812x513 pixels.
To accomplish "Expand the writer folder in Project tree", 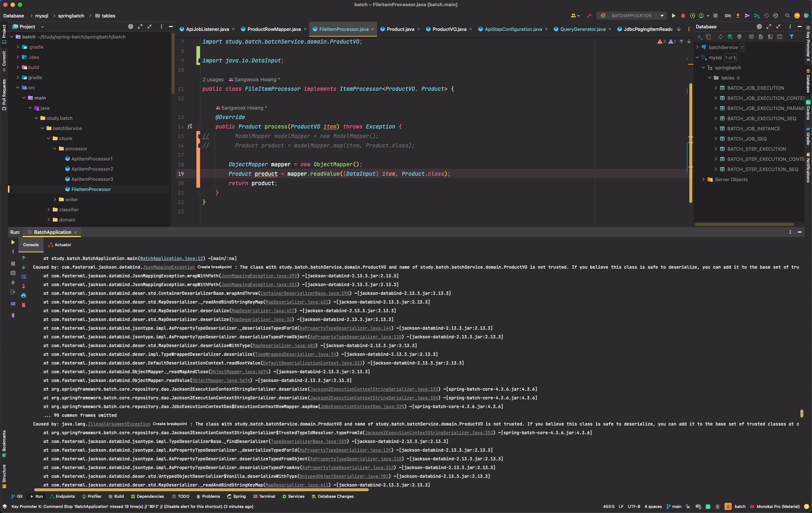I will coord(55,199).
